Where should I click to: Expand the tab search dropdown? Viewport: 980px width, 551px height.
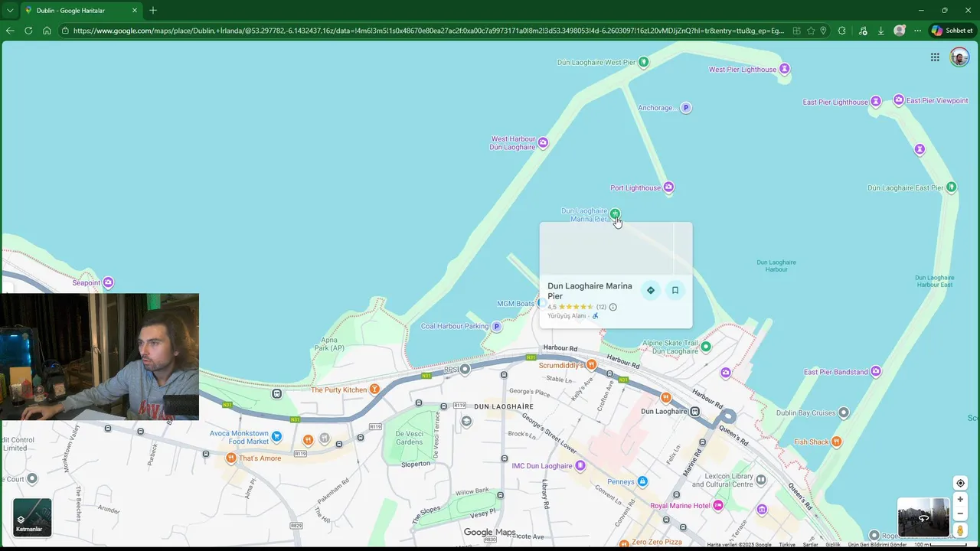tap(9, 11)
